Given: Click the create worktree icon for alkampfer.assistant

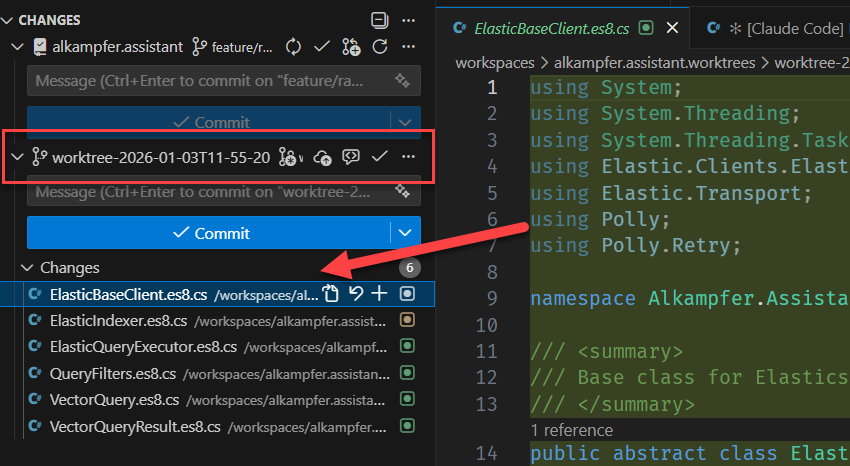Looking at the screenshot, I should pyautogui.click(x=351, y=46).
